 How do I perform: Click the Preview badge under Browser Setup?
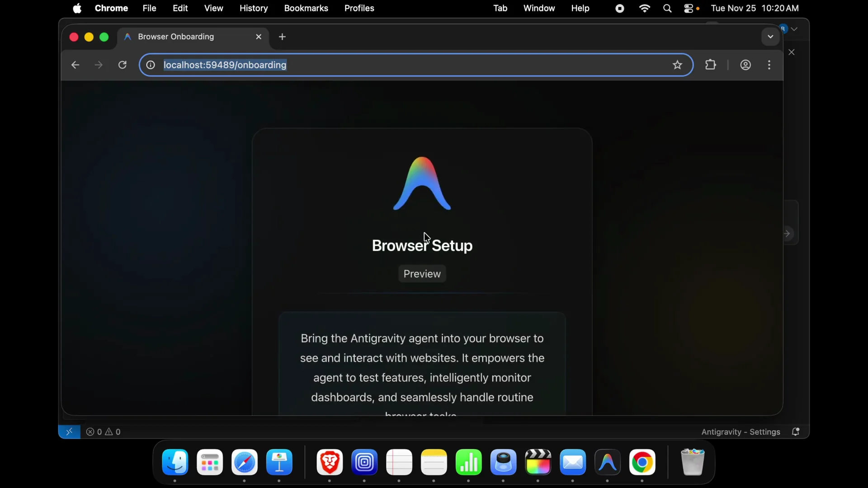click(x=421, y=273)
